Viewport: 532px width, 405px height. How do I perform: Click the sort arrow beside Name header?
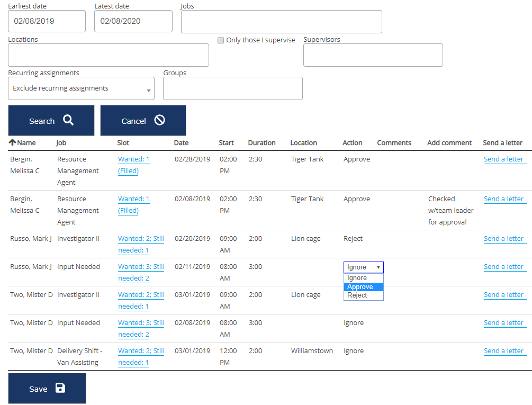pyautogui.click(x=12, y=142)
